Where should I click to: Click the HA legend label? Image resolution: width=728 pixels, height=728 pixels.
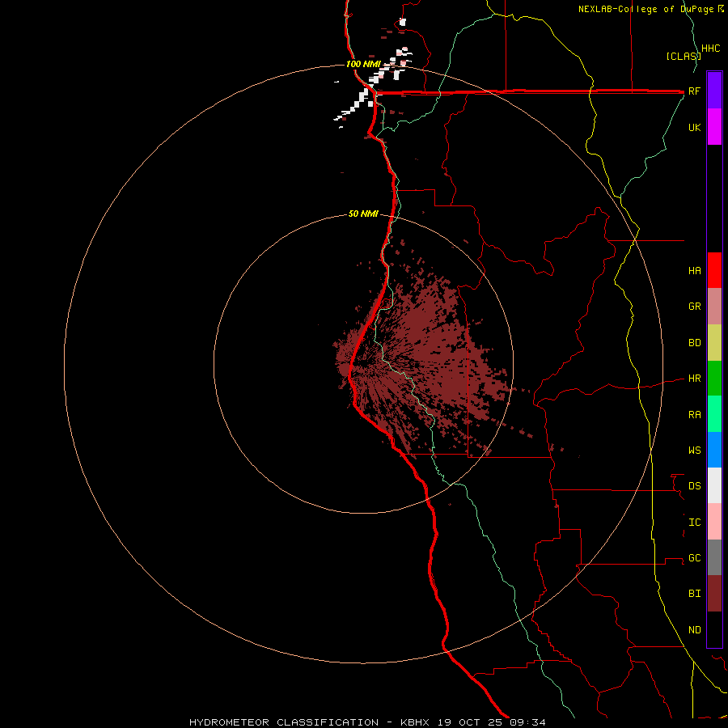694,270
